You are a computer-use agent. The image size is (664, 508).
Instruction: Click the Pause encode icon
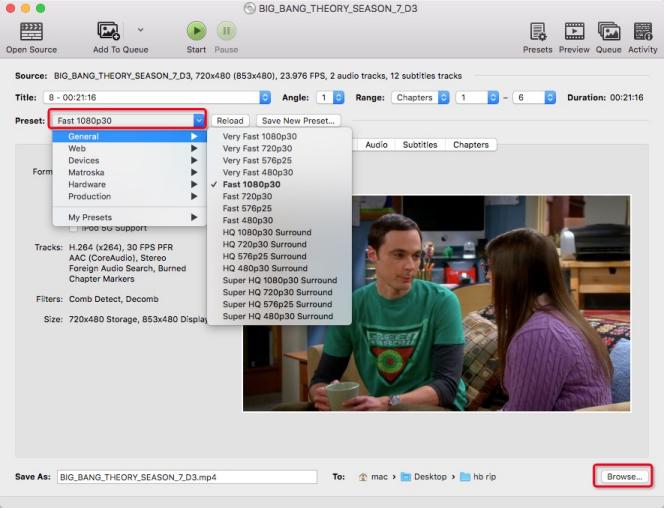click(x=226, y=32)
